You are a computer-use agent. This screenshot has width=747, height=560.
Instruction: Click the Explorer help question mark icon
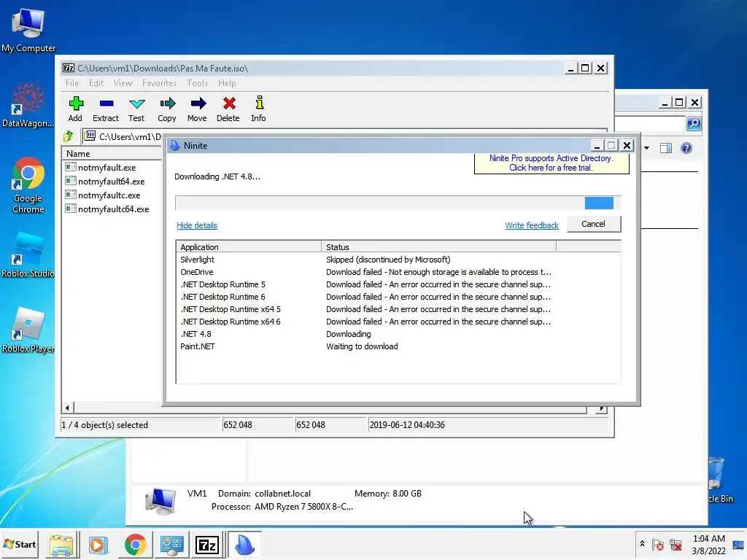click(x=686, y=148)
